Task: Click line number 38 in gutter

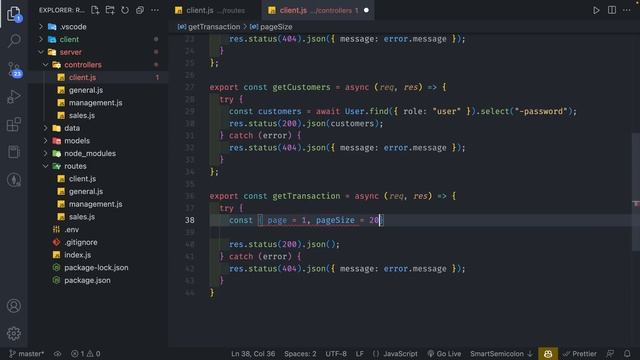Action: pos(190,220)
